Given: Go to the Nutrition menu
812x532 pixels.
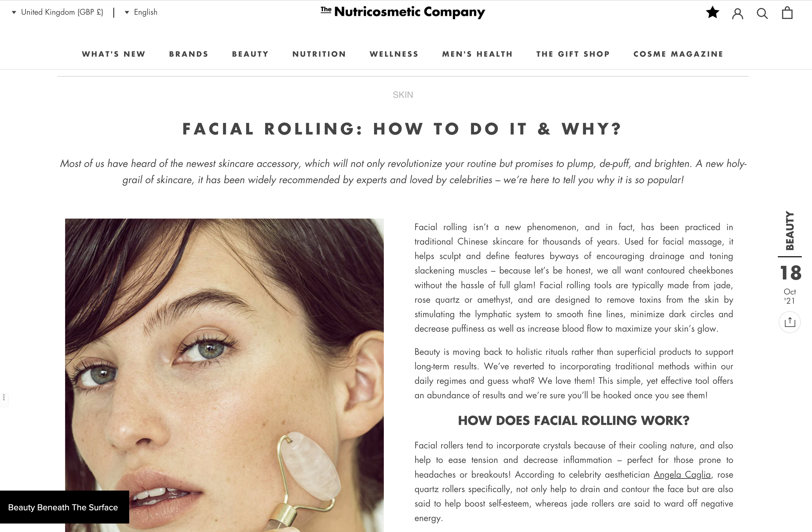Looking at the screenshot, I should [x=319, y=54].
